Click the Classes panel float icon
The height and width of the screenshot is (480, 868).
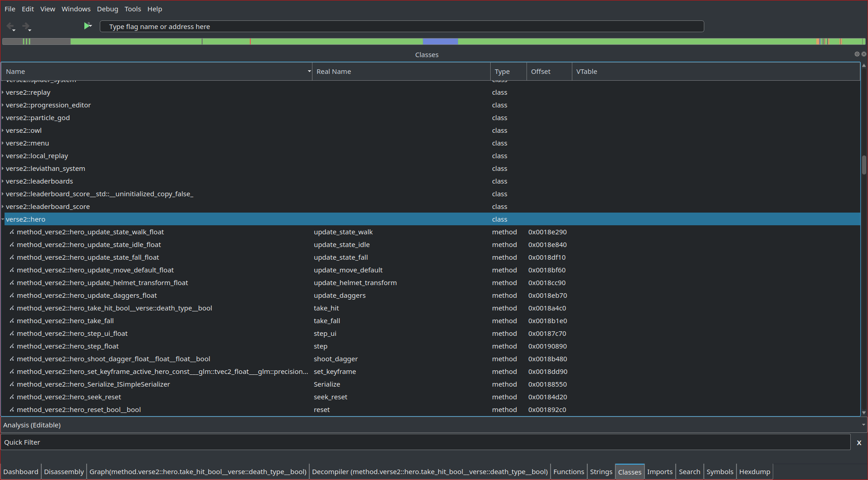pyautogui.click(x=857, y=54)
